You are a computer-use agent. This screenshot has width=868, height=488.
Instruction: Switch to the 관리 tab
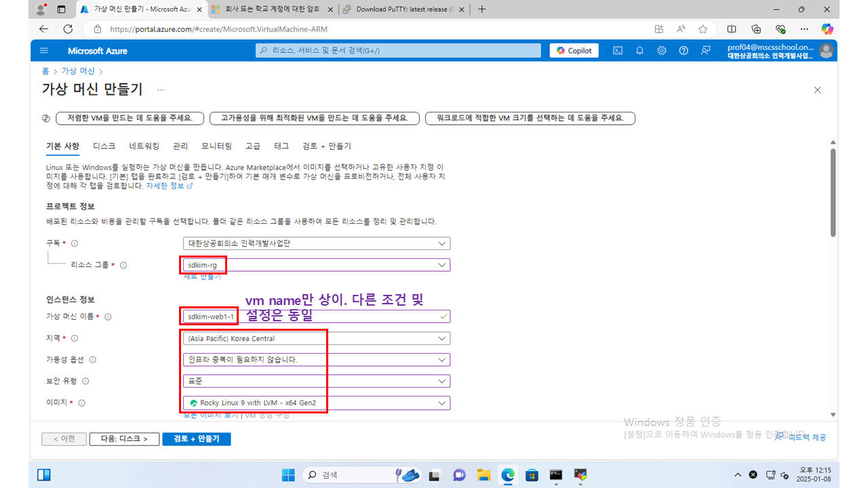pos(180,146)
